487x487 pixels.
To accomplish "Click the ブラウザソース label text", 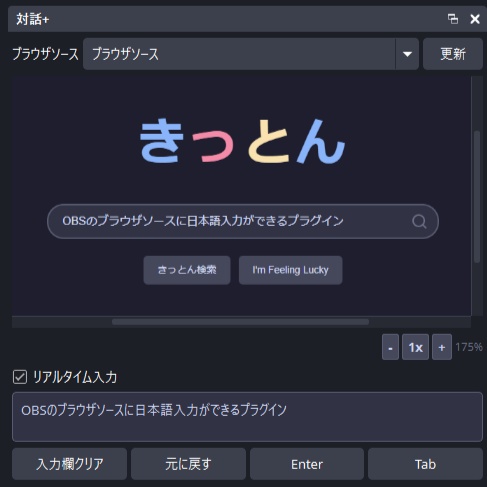I will coord(45,54).
